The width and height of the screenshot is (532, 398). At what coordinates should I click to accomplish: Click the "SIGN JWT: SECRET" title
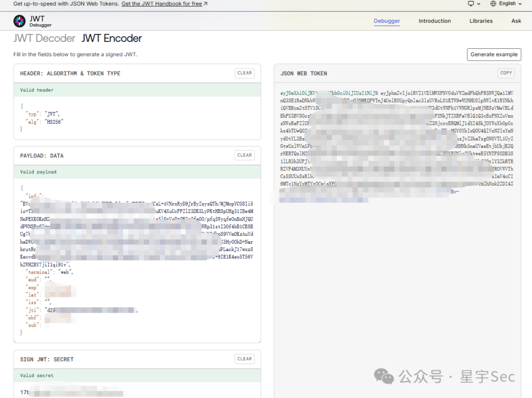[46, 360]
